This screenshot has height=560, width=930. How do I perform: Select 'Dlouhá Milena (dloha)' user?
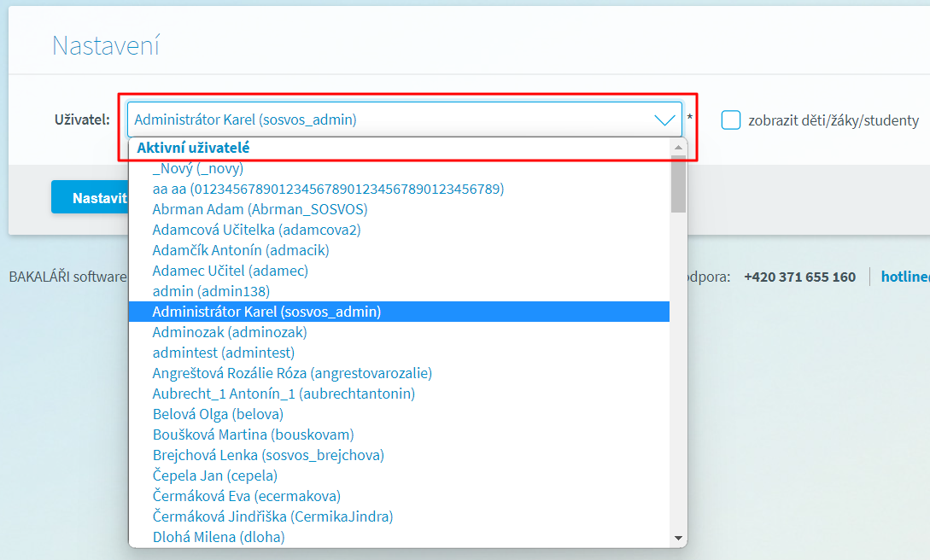(218, 537)
